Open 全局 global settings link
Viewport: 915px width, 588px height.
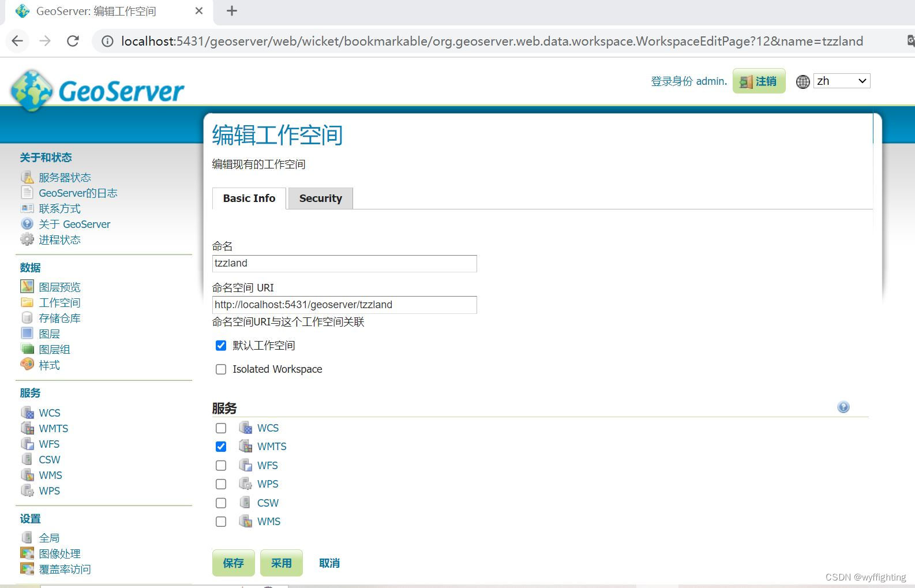tap(49, 538)
